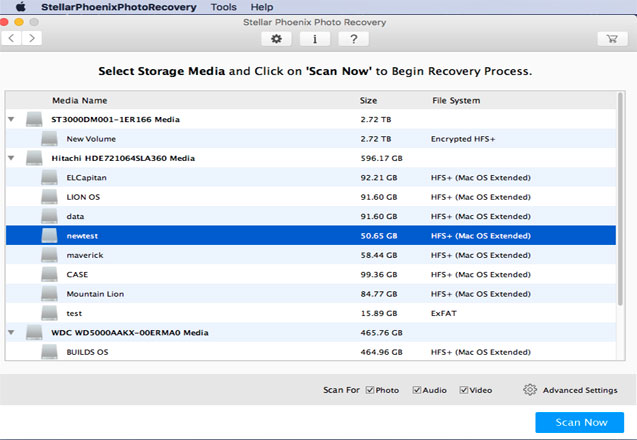Click the 92.21 GB size cell

point(379,178)
